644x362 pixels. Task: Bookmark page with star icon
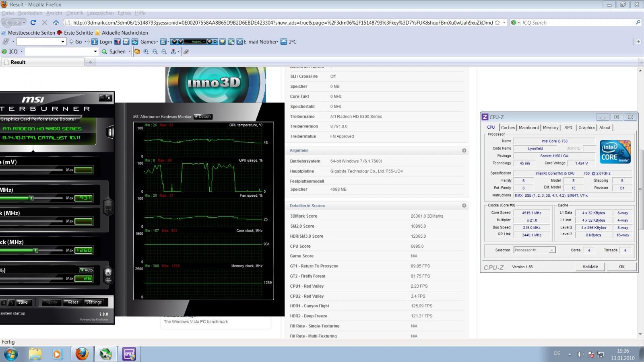coord(497,23)
